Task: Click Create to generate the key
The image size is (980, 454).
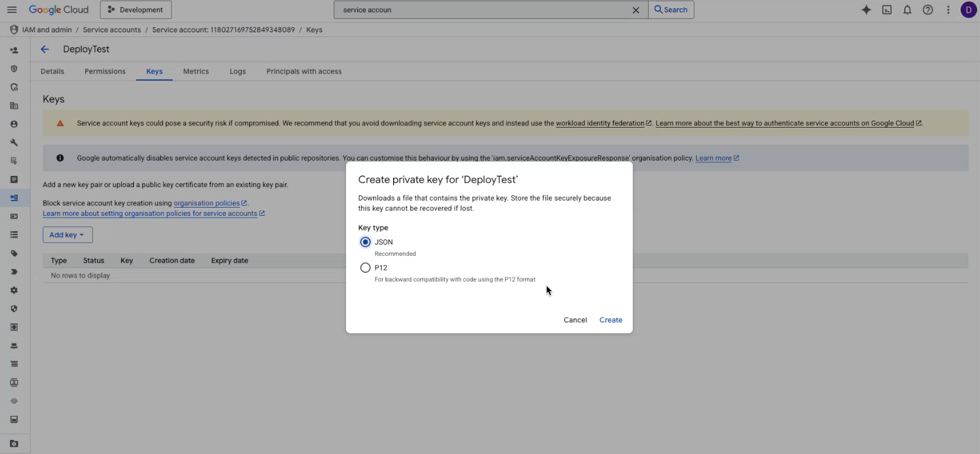Action: click(x=610, y=321)
